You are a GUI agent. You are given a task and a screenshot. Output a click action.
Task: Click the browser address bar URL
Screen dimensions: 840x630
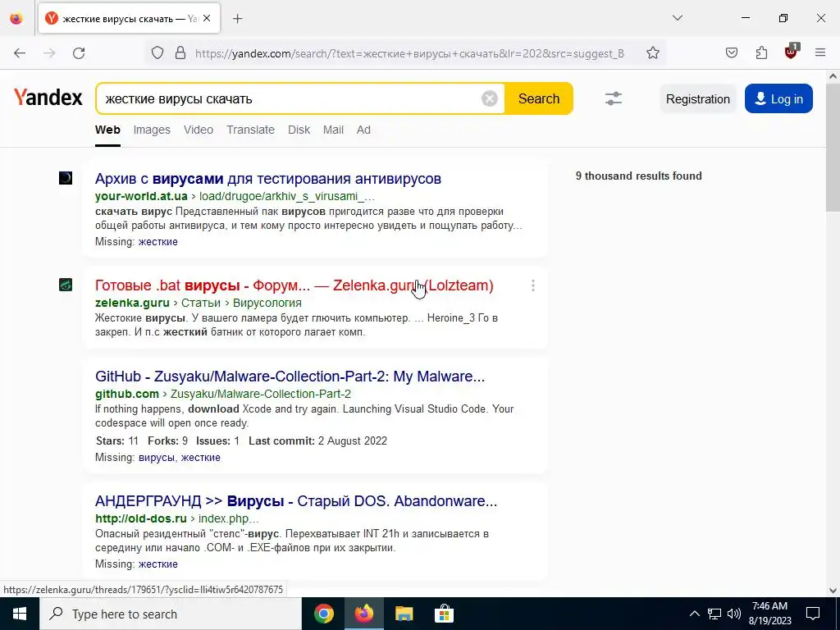[409, 53]
